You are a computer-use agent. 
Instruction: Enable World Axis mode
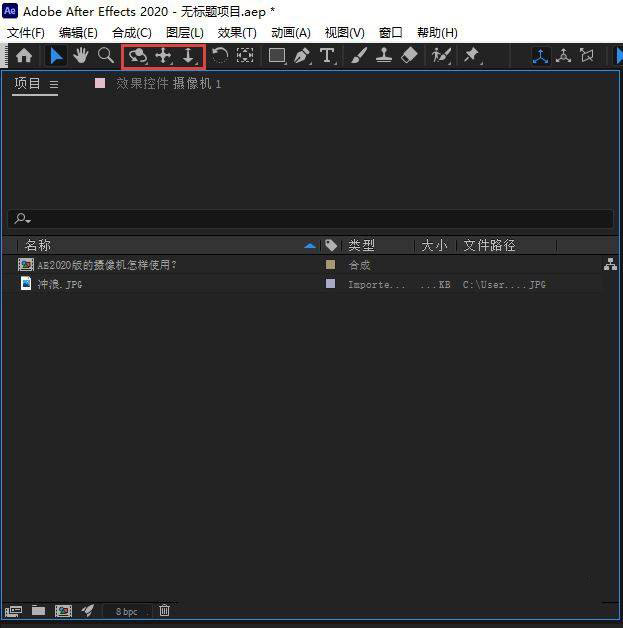coord(563,56)
